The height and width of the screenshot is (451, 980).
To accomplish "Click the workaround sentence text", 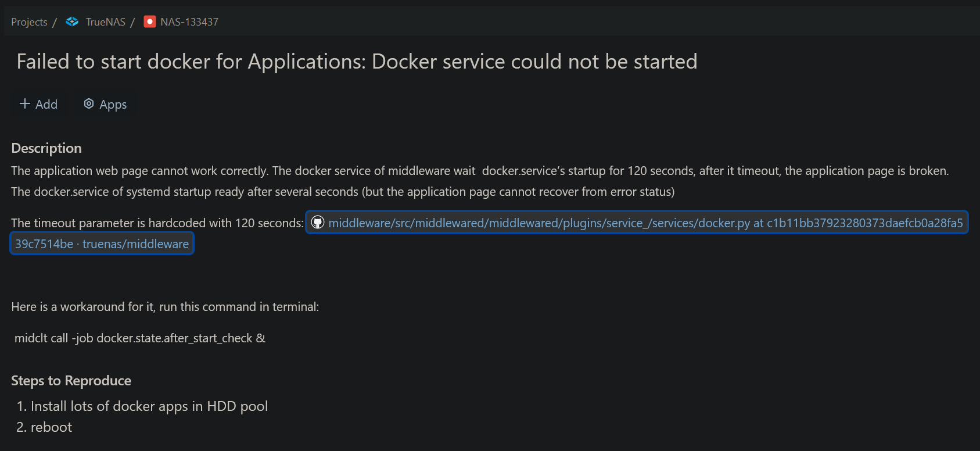I will [x=165, y=307].
